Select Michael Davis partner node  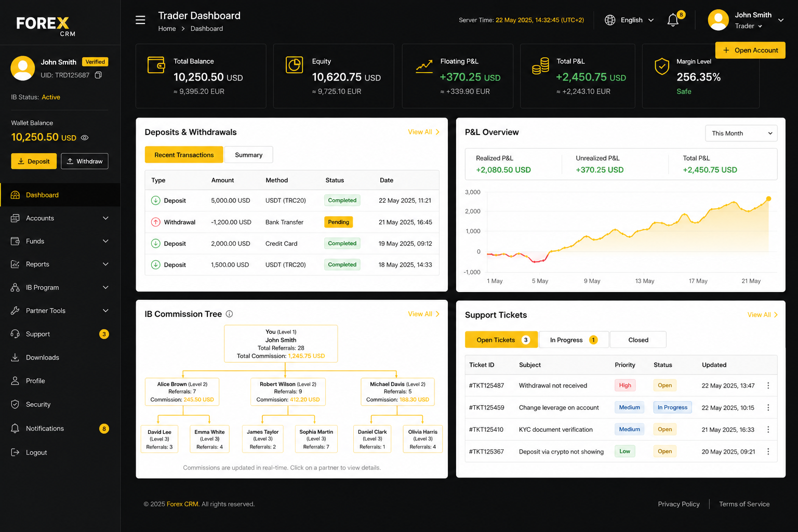[397, 392]
